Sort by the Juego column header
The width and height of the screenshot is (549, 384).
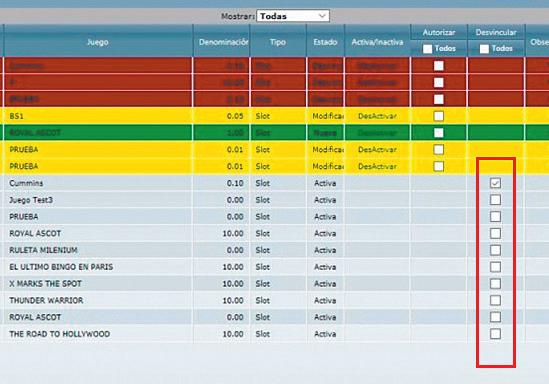tap(98, 42)
